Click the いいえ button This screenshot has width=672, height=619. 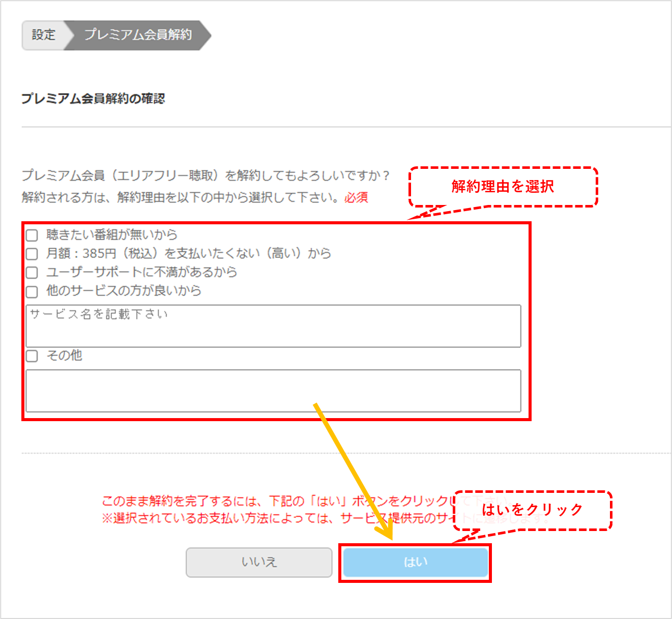tap(259, 562)
